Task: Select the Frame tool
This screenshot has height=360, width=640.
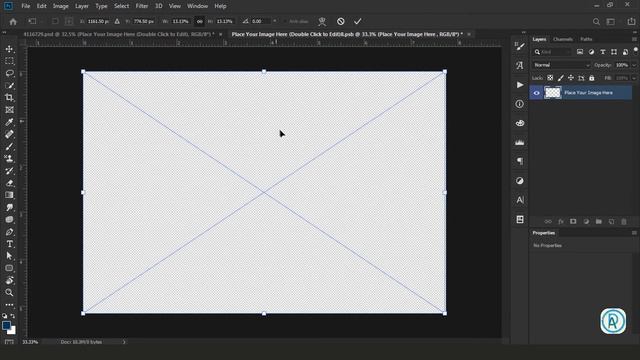Action: 9,110
